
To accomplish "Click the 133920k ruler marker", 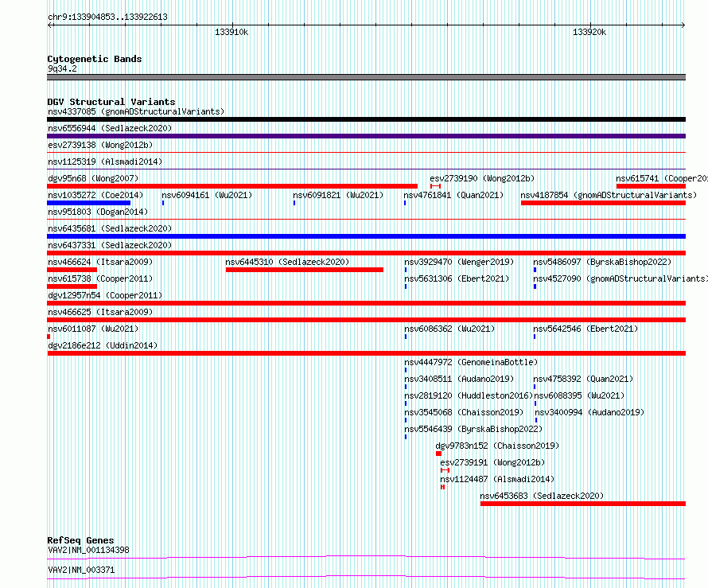I will [x=589, y=32].
